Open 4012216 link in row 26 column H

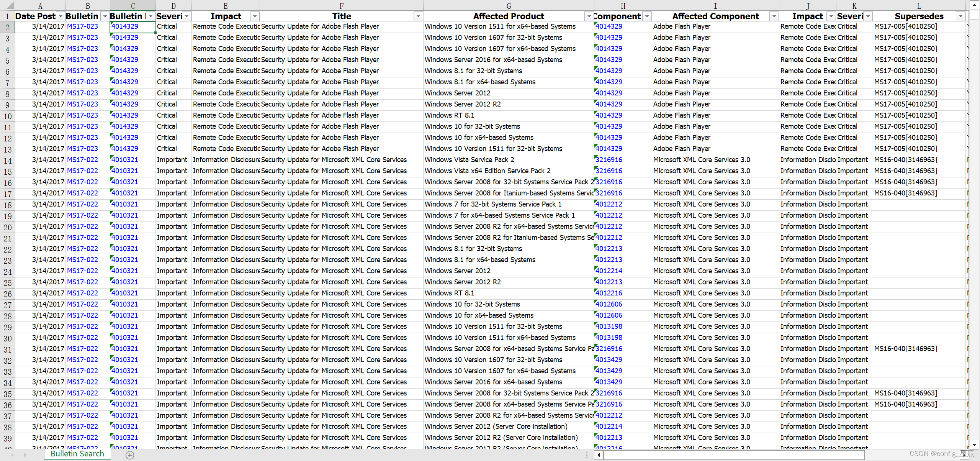(609, 293)
